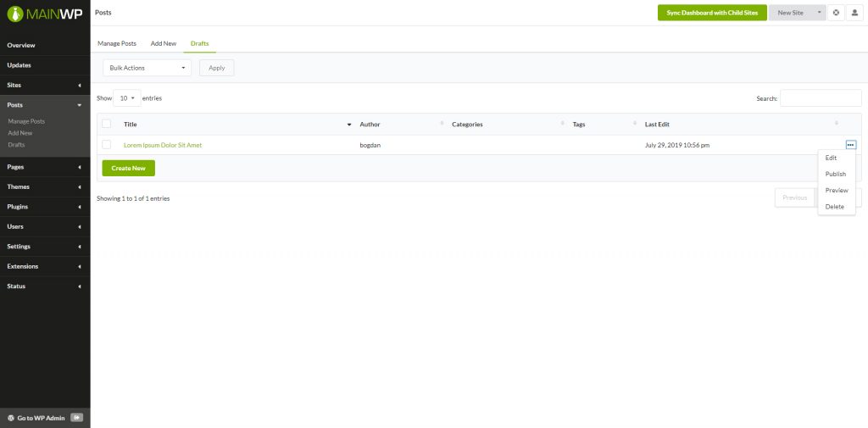Sort by Title using the column sort arrow
868x428 pixels.
[x=349, y=125]
